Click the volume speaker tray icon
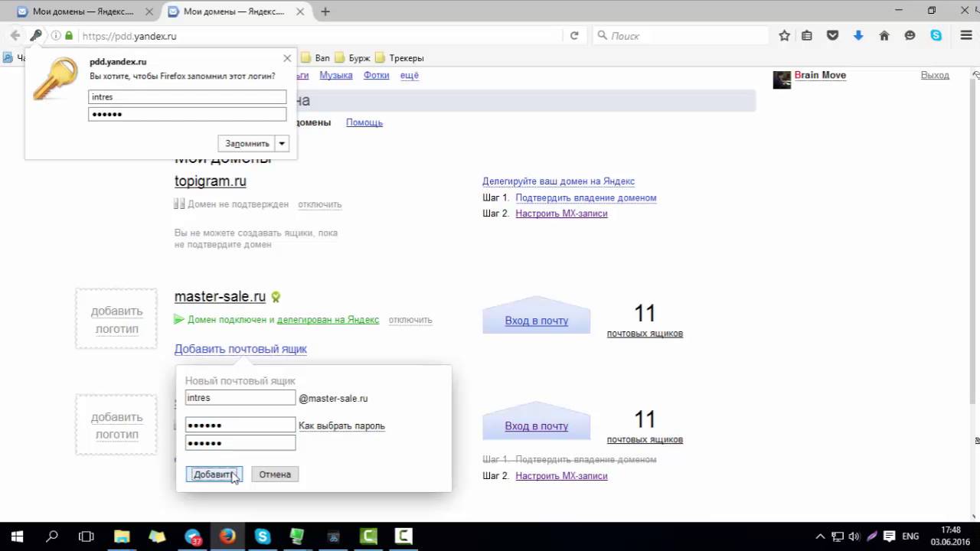Screen dimensions: 980x551 tap(854, 536)
